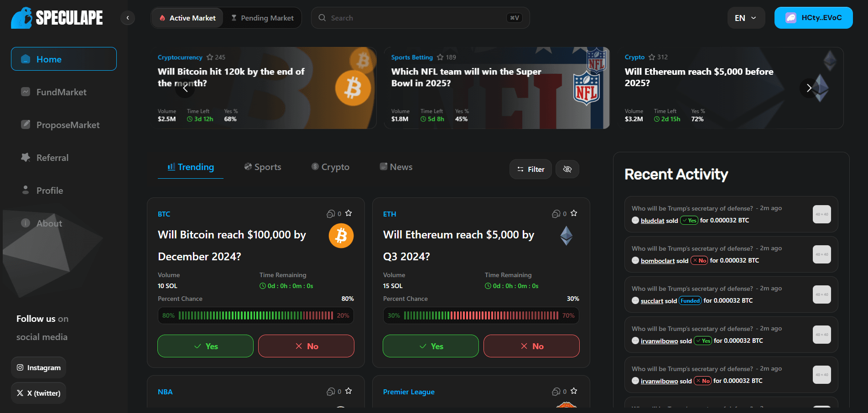Star the BTC market card as favorite

tap(348, 213)
